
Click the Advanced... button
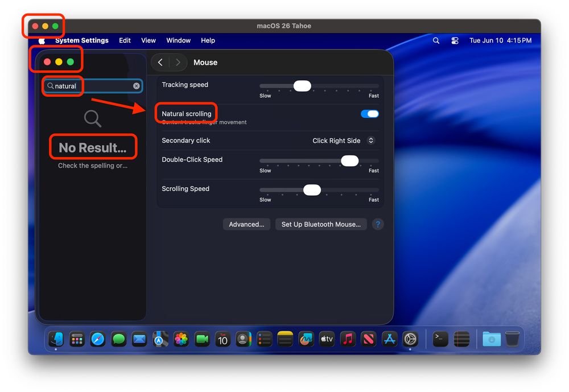[x=246, y=224]
